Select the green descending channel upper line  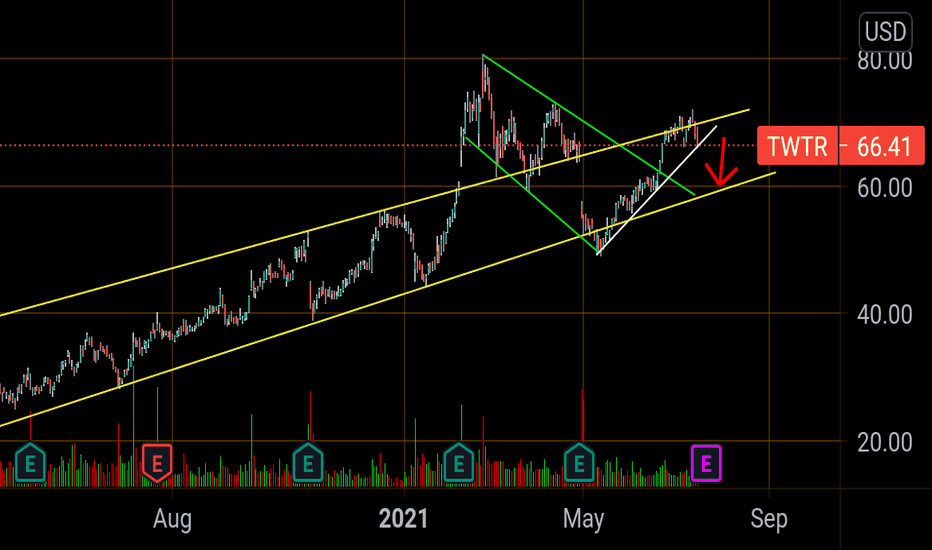click(x=588, y=125)
